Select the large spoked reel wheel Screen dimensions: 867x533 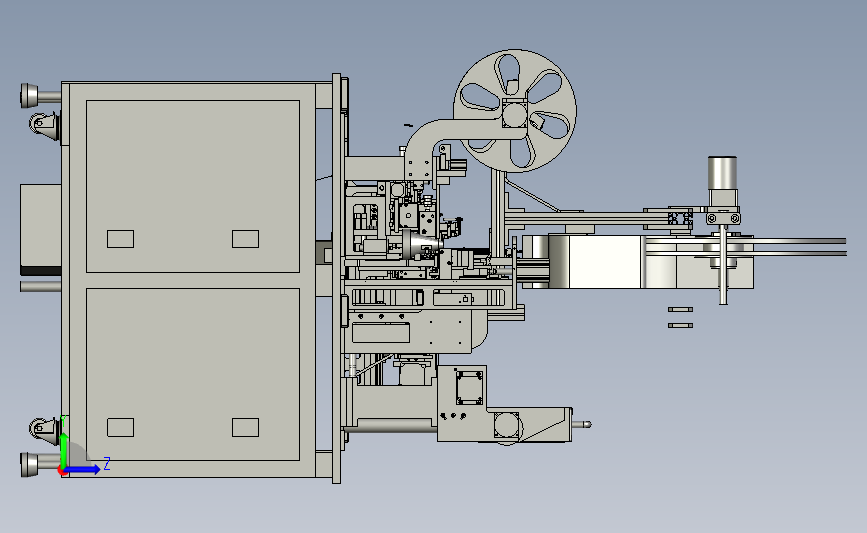click(x=515, y=111)
